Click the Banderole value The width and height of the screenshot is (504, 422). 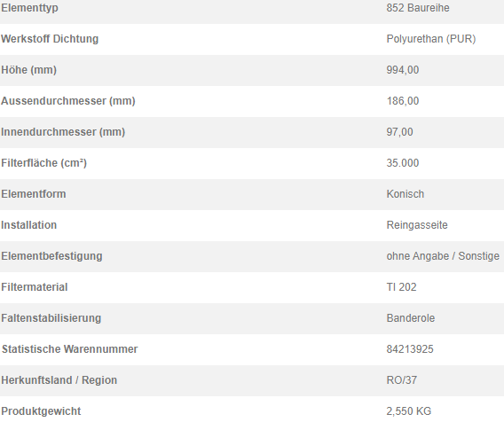point(411,318)
